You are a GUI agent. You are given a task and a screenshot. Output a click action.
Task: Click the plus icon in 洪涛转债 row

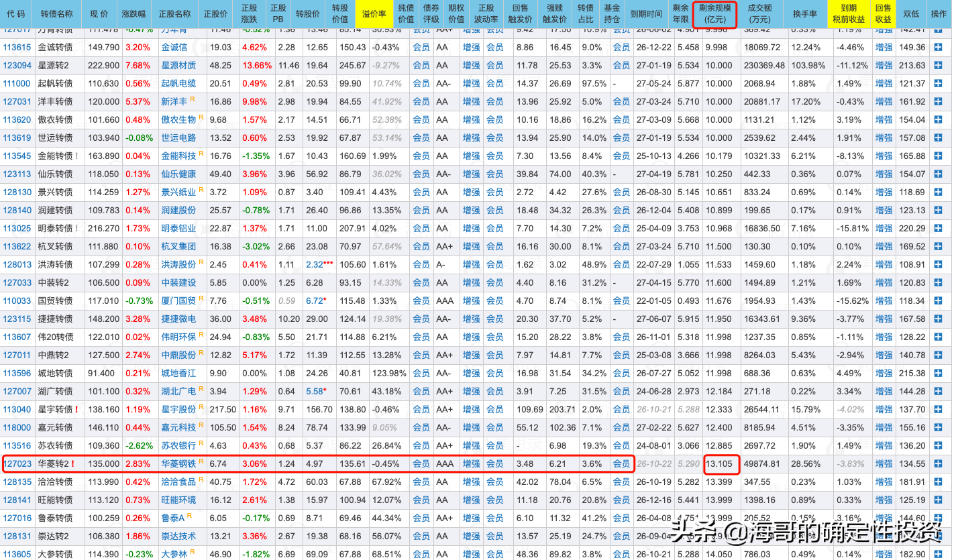(x=938, y=265)
